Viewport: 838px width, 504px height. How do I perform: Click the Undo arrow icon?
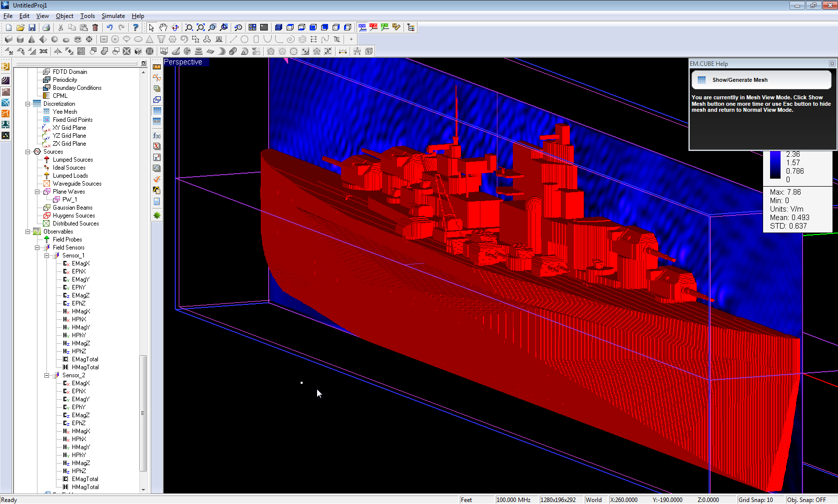(x=110, y=27)
